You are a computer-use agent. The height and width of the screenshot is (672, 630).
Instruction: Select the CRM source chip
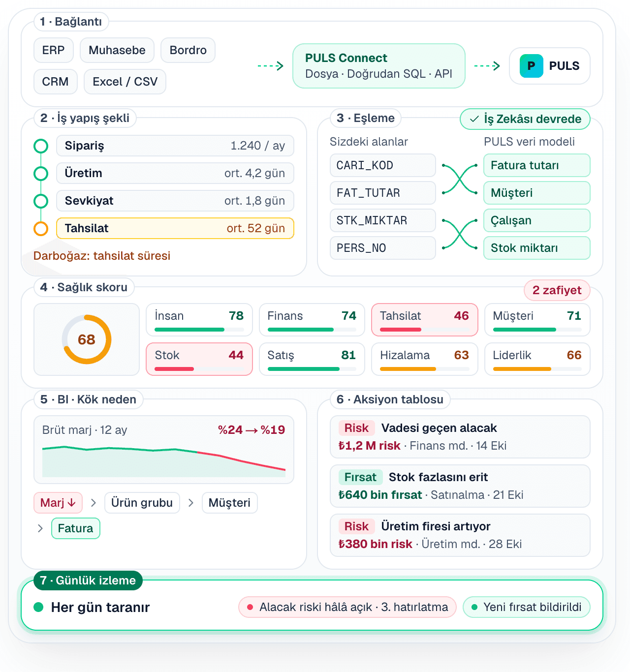coord(56,82)
